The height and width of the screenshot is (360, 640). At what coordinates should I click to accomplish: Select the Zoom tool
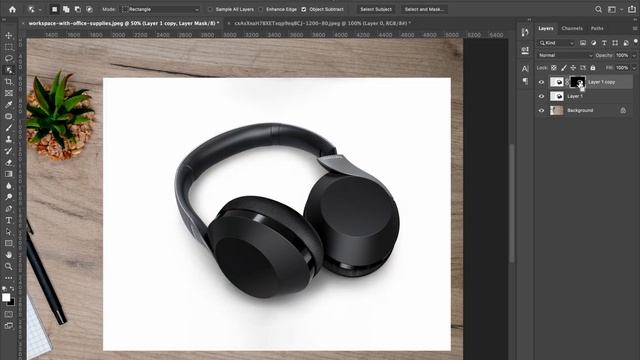9,266
